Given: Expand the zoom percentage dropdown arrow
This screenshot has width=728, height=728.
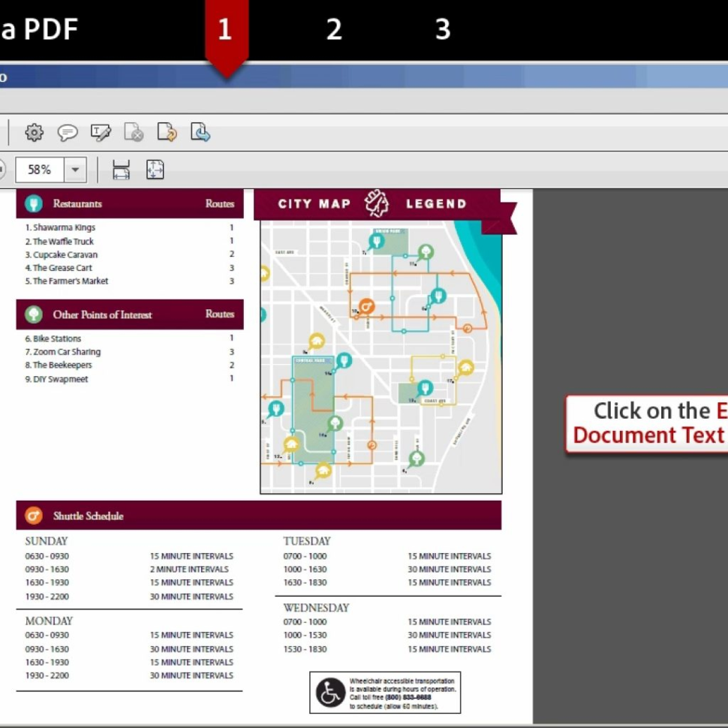Looking at the screenshot, I should tap(75, 170).
